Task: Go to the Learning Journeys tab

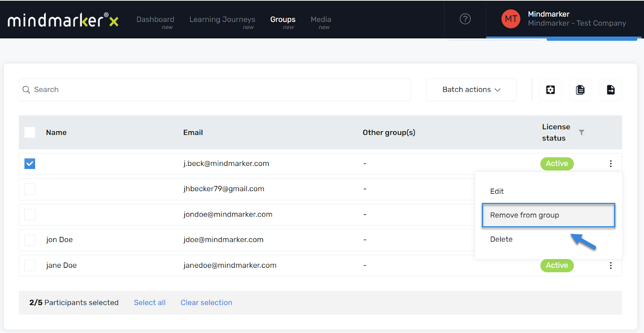Action: pos(222,20)
